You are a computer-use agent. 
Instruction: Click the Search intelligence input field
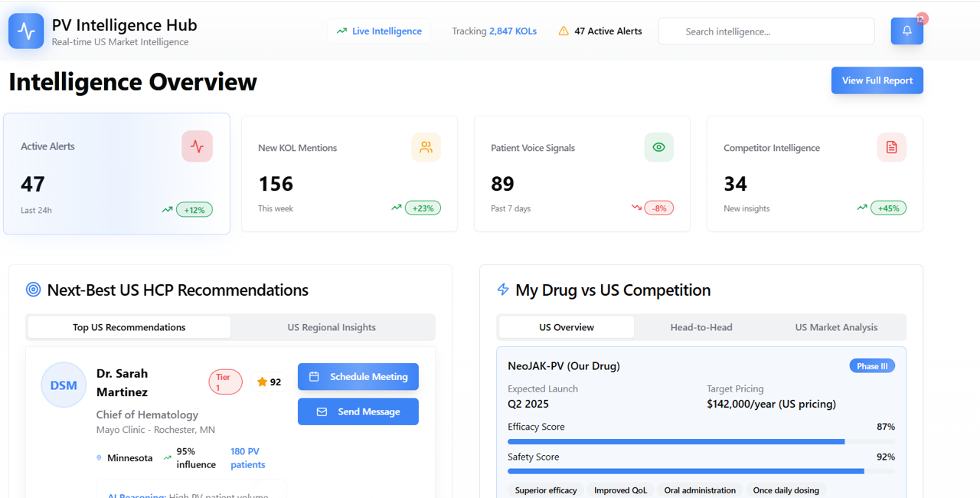click(x=766, y=31)
